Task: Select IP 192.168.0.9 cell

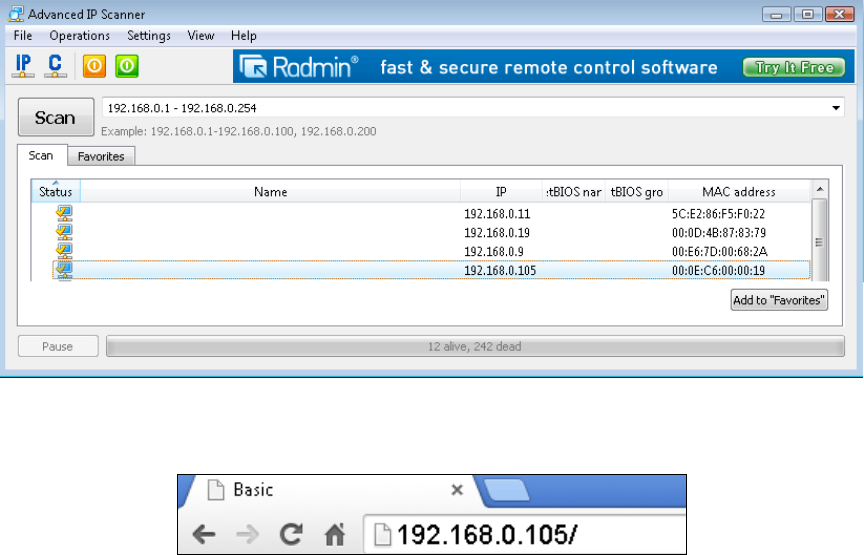Action: 494,251
